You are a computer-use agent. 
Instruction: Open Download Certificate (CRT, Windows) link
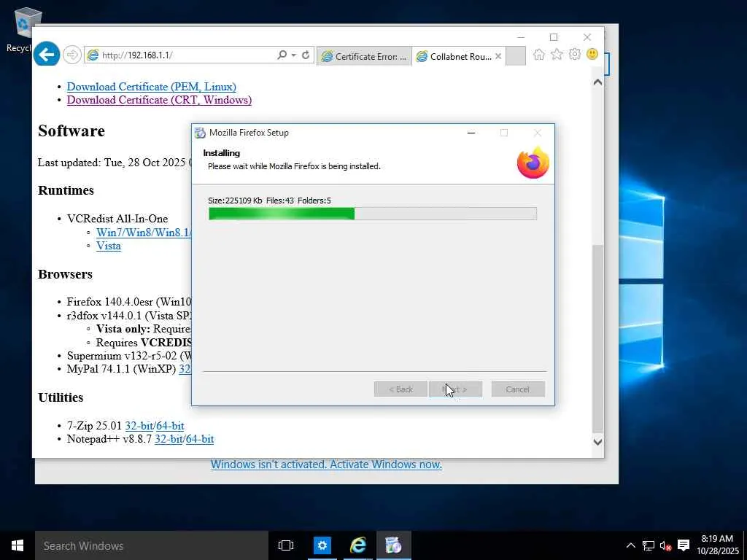coord(159,100)
